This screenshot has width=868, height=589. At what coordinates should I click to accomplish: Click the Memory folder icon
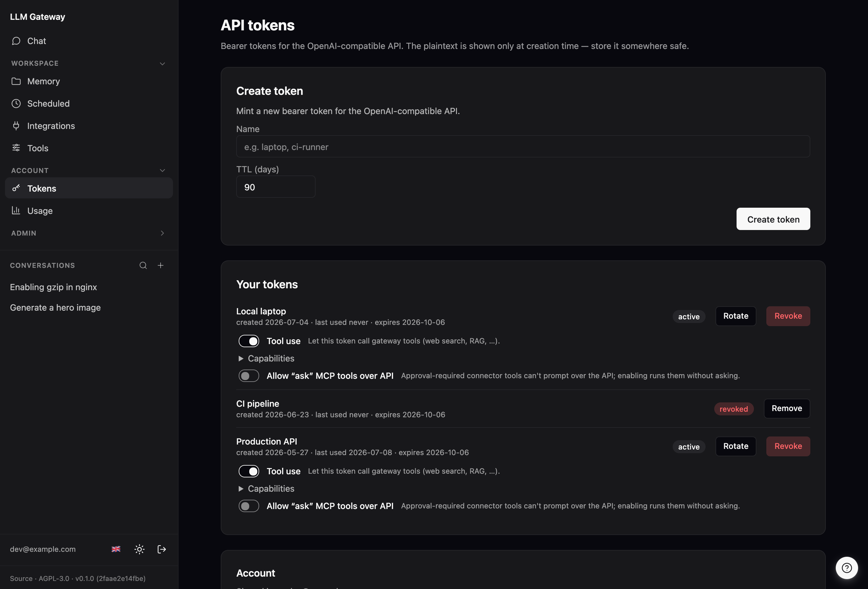point(16,81)
